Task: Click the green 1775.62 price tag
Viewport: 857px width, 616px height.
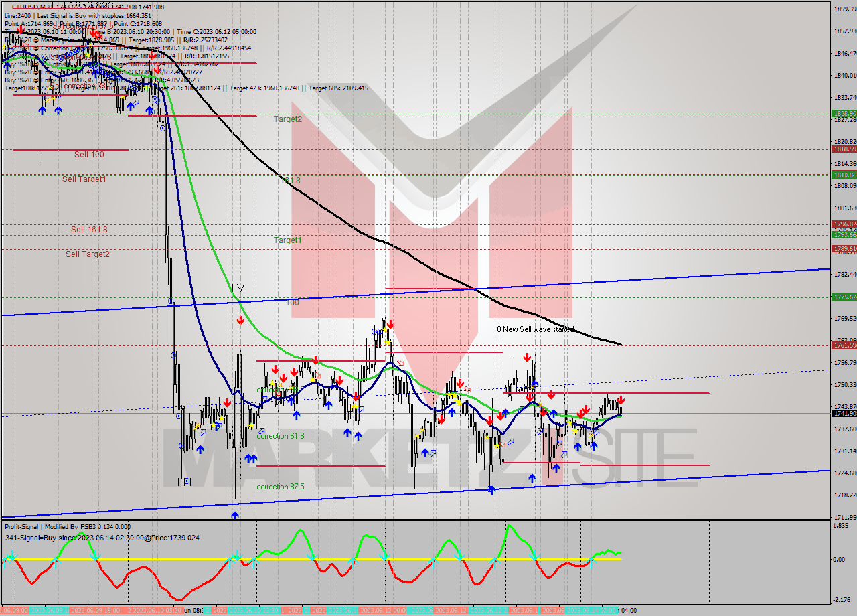Action: (844, 297)
